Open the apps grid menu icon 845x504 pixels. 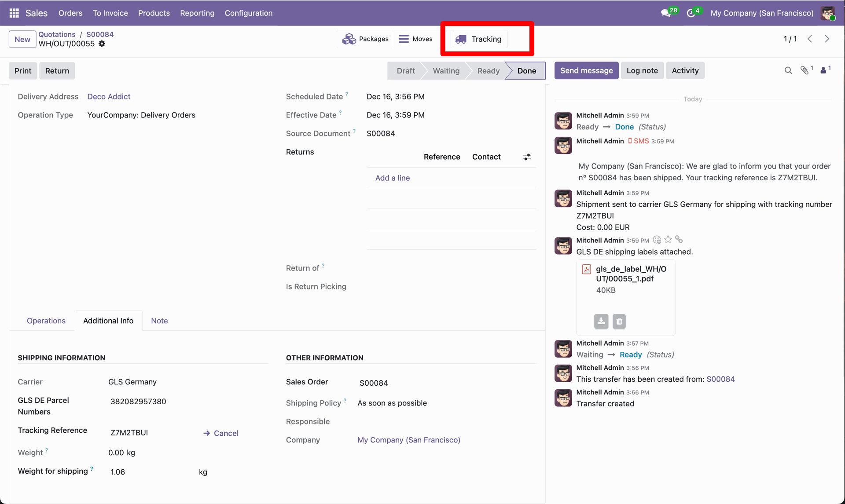[14, 13]
